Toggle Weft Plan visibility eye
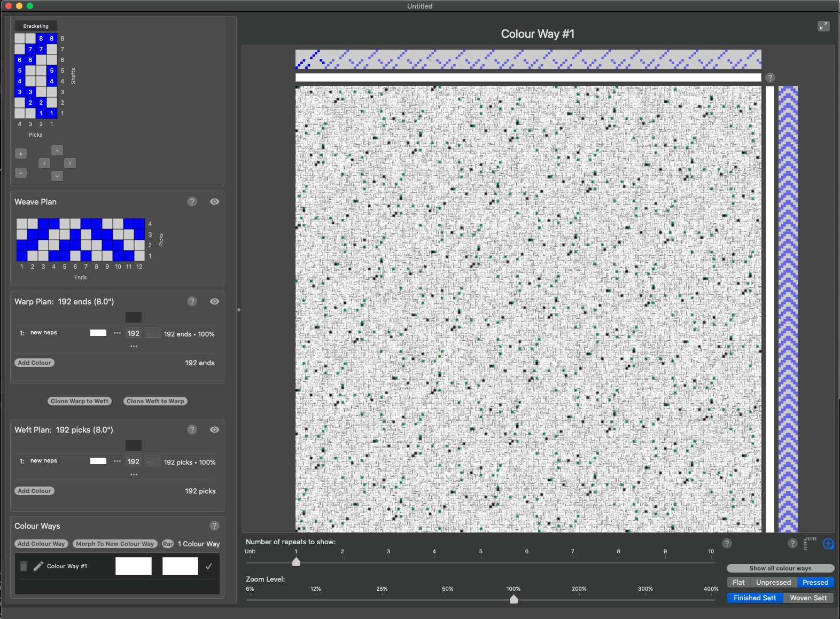The image size is (840, 619). [x=214, y=429]
